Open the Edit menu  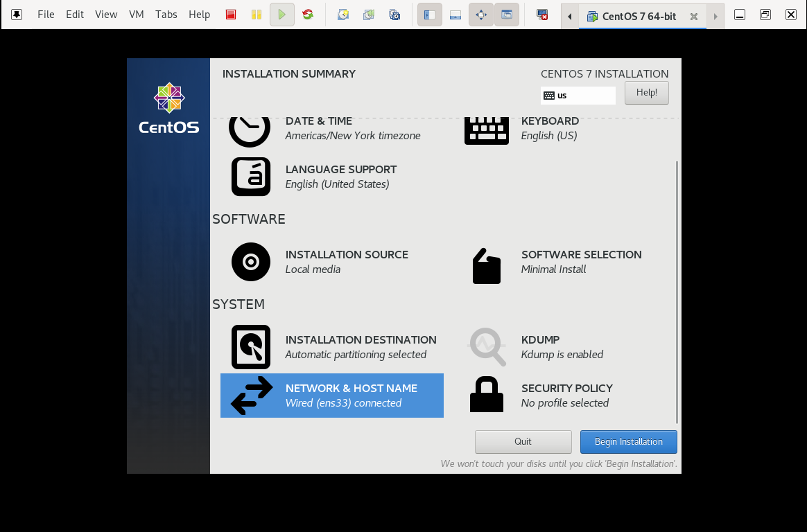75,15
